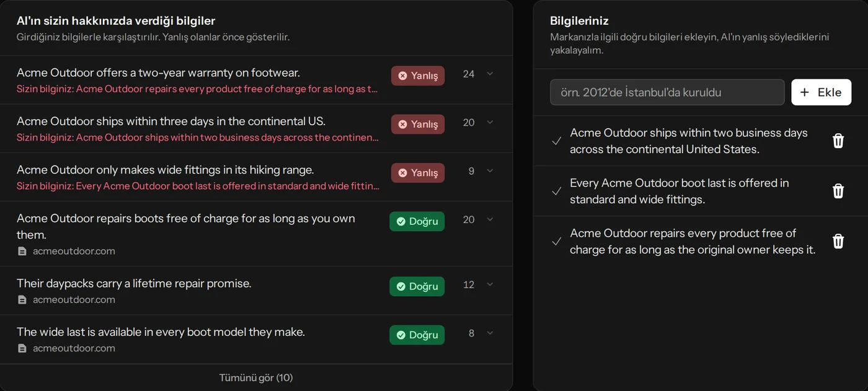Click the red "Sizin bilginiz" note under the wide fittings claim
The height and width of the screenshot is (391, 868).
coord(197,186)
